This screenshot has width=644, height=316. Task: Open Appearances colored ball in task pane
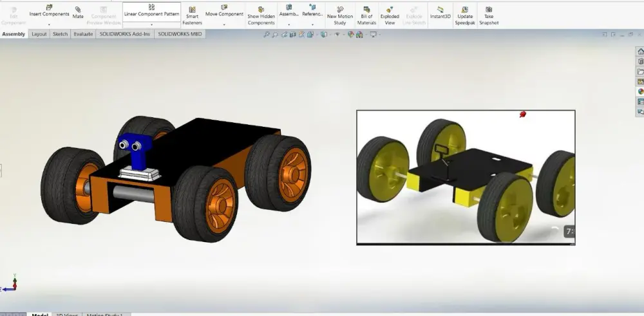640,91
